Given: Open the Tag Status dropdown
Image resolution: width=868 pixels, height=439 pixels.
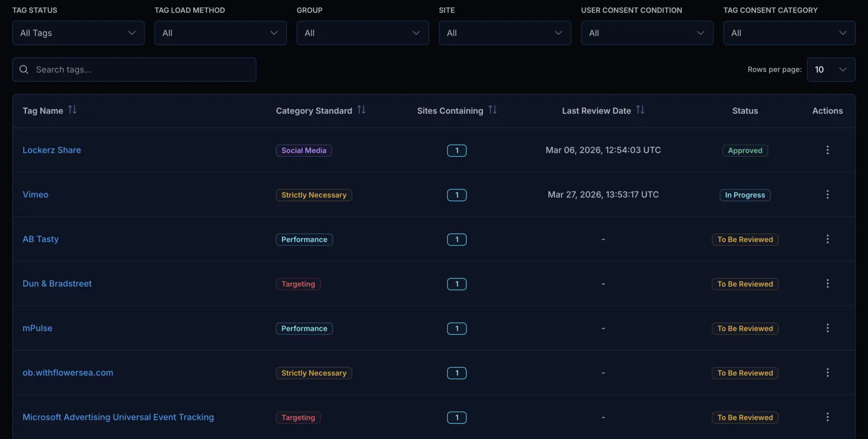Looking at the screenshot, I should [x=78, y=33].
